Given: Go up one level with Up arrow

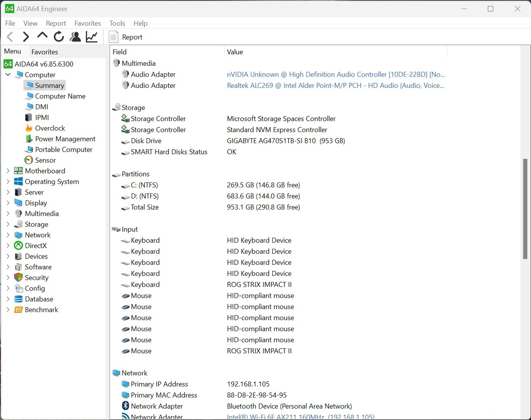Looking at the screenshot, I should pyautogui.click(x=42, y=36).
